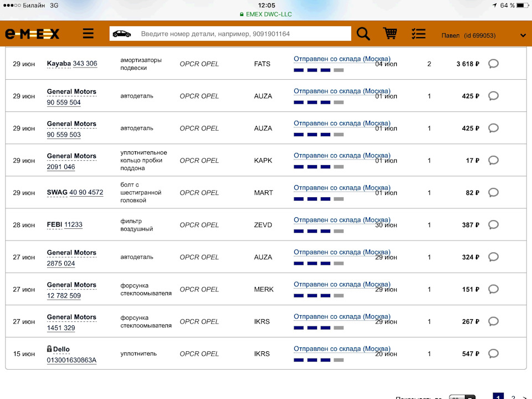Open part number 11233 link
532x399 pixels.
(73, 224)
